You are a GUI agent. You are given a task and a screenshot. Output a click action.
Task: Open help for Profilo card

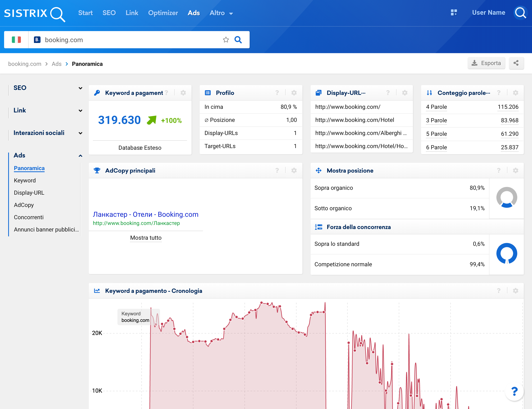pyautogui.click(x=277, y=93)
